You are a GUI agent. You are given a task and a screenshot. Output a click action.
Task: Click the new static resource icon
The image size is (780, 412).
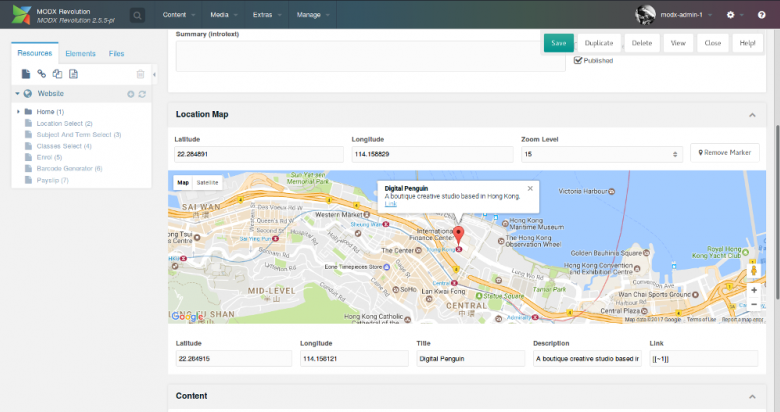click(73, 74)
